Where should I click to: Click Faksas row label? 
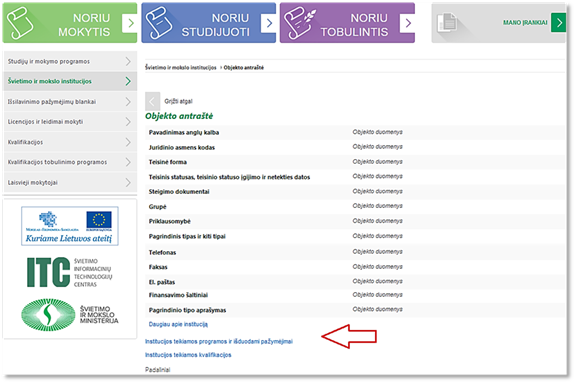[158, 267]
